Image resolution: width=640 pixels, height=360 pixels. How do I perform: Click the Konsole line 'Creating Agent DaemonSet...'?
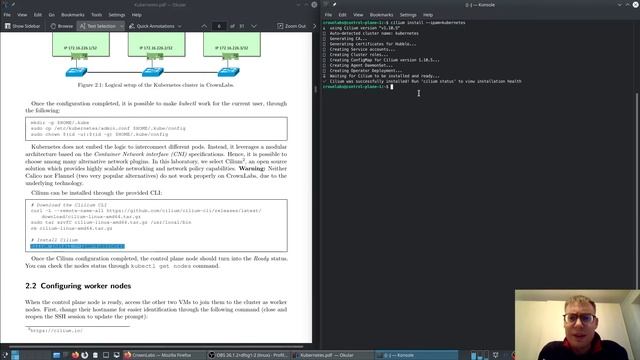(x=361, y=65)
